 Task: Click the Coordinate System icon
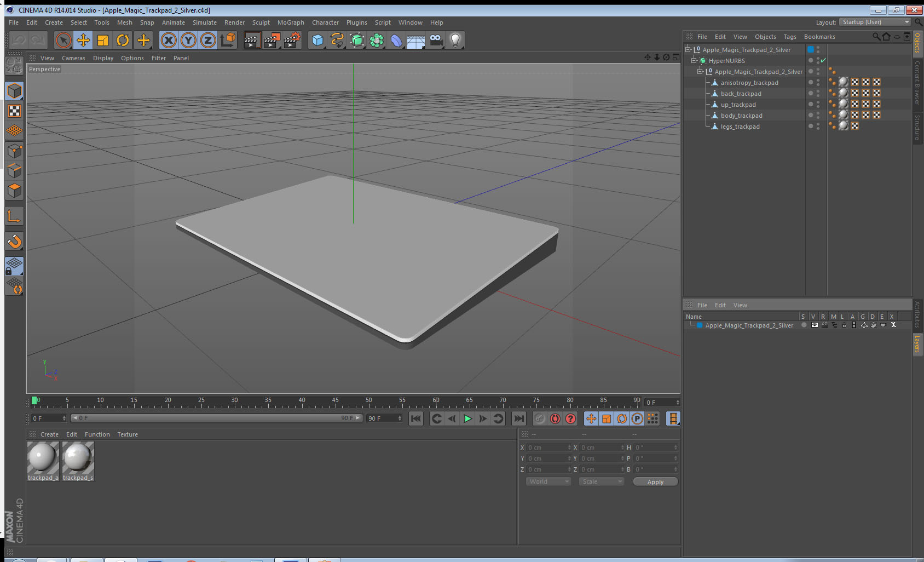tap(228, 40)
